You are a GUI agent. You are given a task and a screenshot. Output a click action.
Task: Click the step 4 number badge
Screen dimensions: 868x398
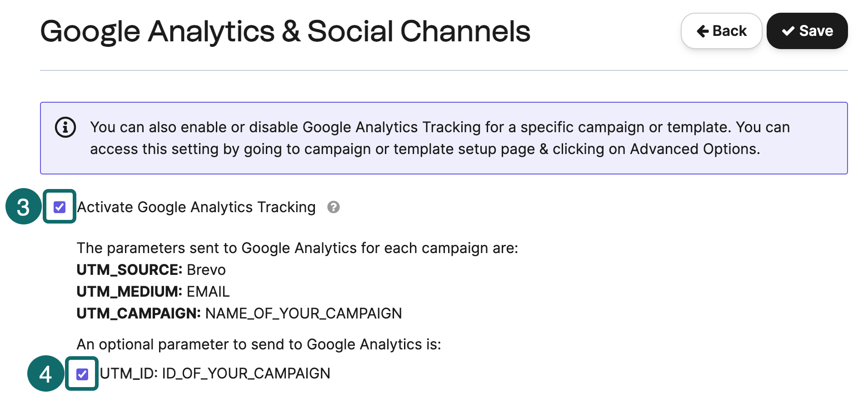45,374
